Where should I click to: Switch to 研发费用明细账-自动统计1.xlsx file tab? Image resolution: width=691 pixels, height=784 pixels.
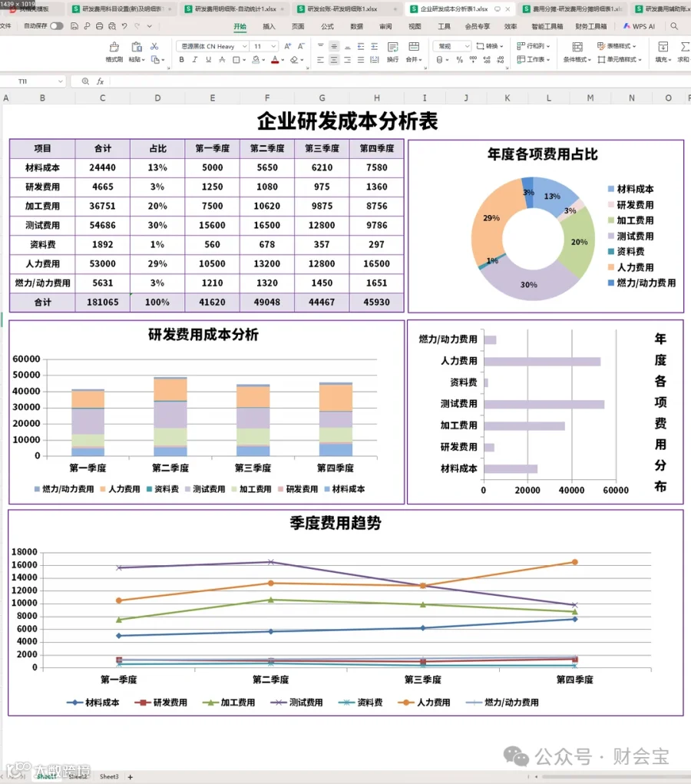coord(235,9)
